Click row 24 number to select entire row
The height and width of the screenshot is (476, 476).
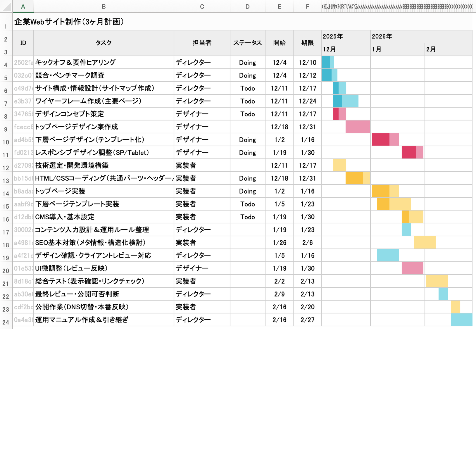6,320
